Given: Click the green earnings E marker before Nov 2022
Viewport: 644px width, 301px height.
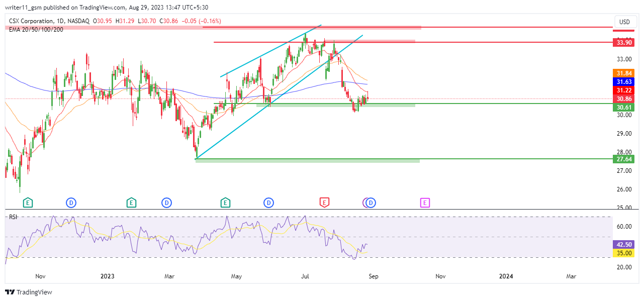Looking at the screenshot, I should pyautogui.click(x=28, y=203).
